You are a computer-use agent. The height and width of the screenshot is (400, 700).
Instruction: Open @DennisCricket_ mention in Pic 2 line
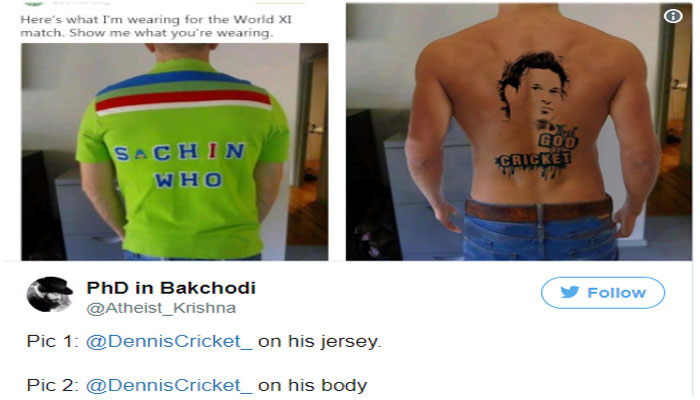point(169,385)
